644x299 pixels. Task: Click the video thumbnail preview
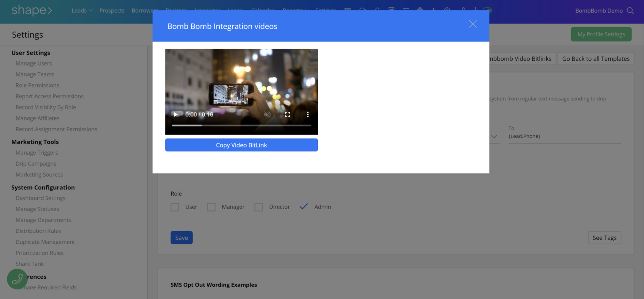click(241, 91)
